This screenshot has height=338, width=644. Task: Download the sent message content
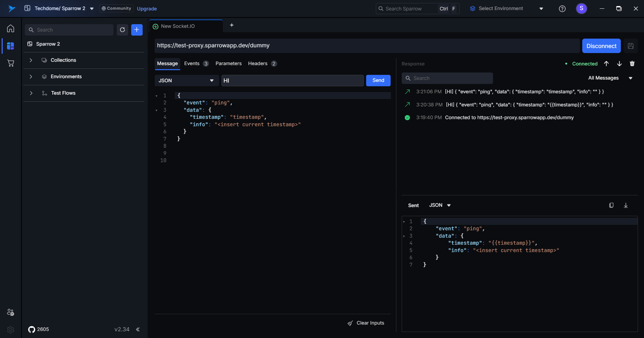click(x=626, y=205)
